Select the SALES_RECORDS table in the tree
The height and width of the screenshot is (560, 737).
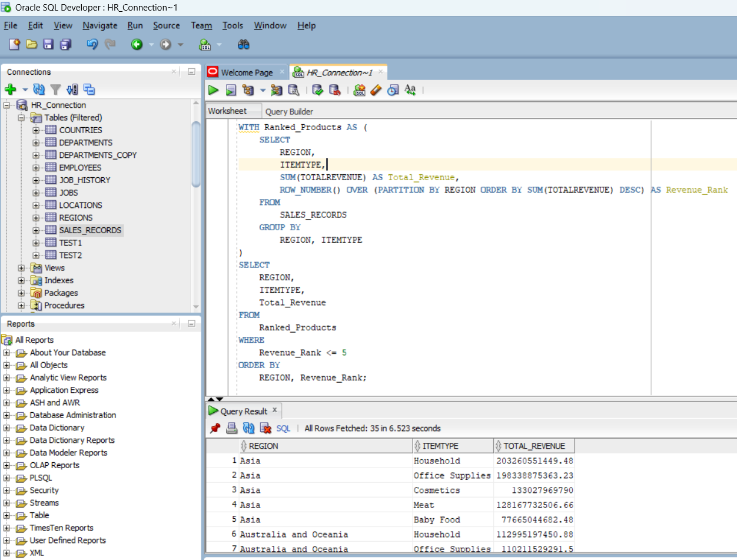(x=90, y=230)
